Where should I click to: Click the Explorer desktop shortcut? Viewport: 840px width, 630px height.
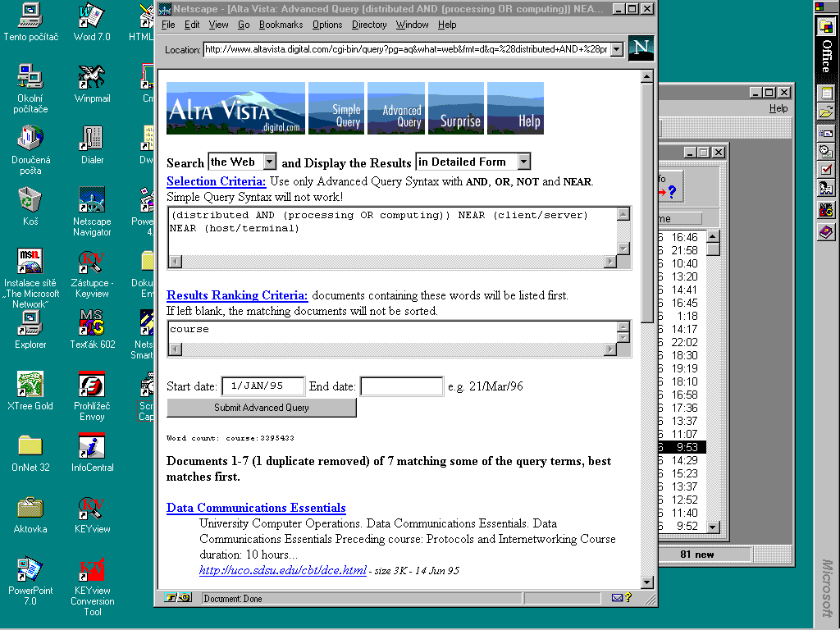[x=30, y=330]
